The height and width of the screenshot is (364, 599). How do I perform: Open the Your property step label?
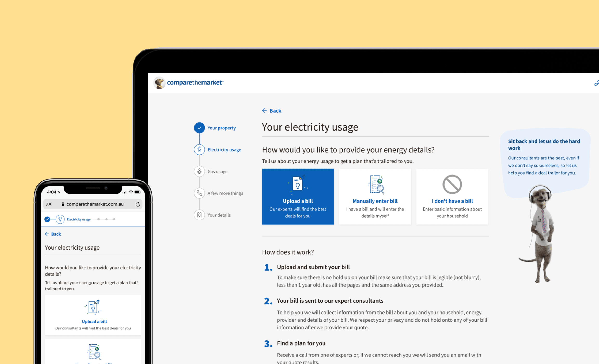click(222, 128)
